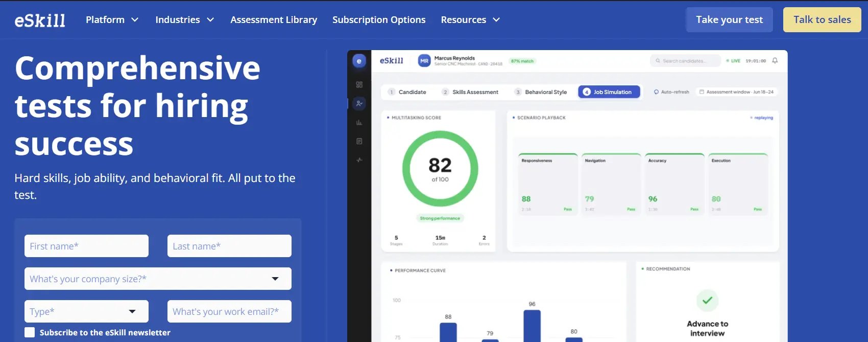868x342 pixels.
Task: Click the notification bell icon
Action: (775, 61)
